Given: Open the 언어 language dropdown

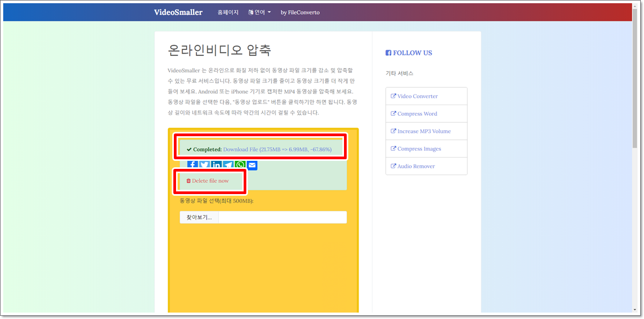Looking at the screenshot, I should [260, 12].
